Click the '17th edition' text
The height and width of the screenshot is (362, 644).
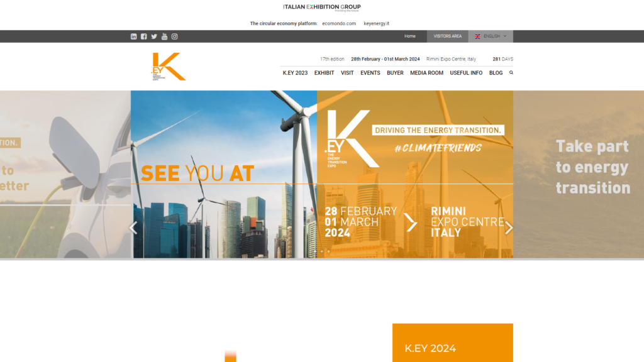332,59
